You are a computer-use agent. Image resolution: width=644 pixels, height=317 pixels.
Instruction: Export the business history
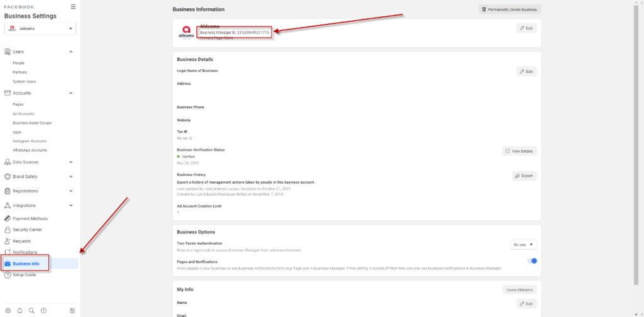[x=524, y=176]
